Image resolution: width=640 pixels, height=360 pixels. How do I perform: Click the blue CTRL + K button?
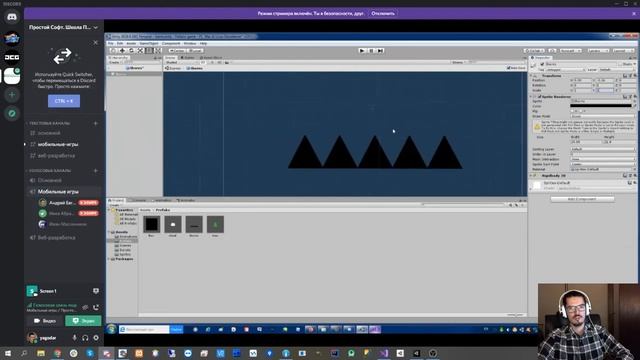[64, 101]
